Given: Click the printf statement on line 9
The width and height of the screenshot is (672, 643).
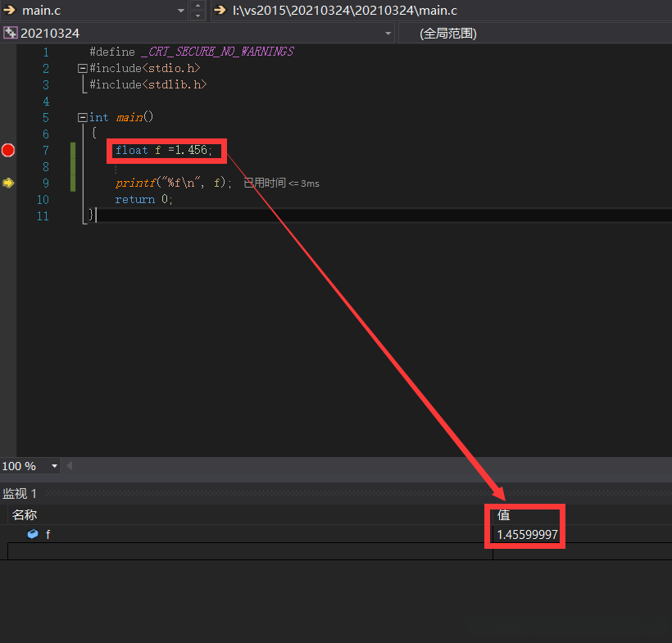Looking at the screenshot, I should click(174, 183).
